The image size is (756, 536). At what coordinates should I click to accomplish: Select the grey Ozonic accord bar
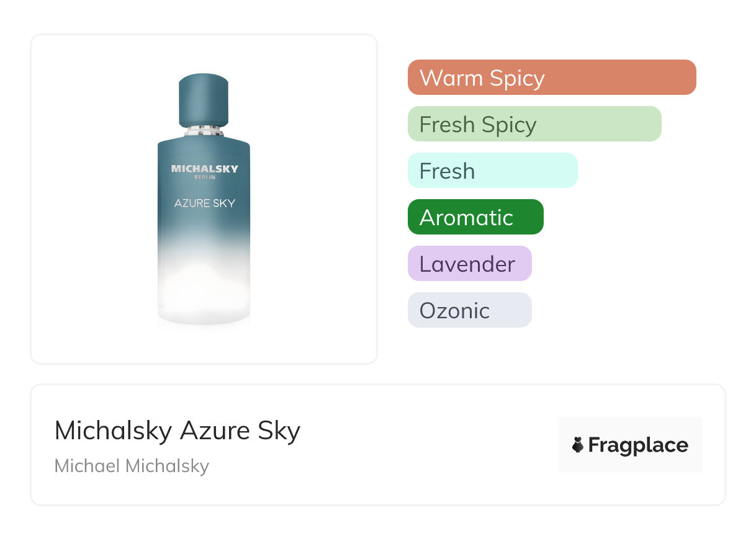[469, 310]
